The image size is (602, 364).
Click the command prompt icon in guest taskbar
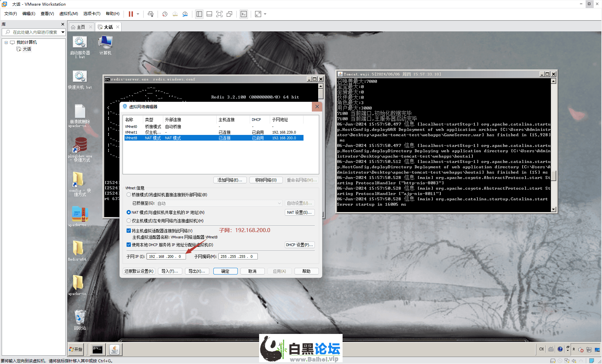(97, 349)
